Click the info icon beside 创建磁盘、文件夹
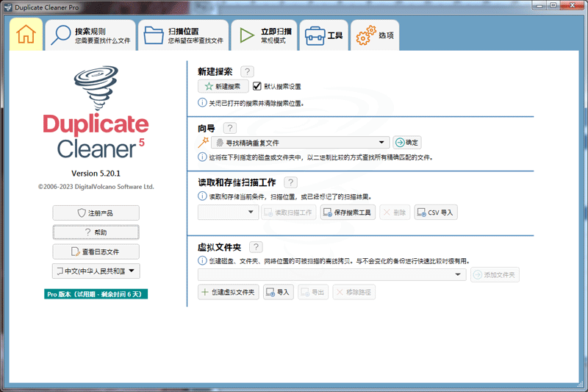This screenshot has width=588, height=392. click(202, 260)
